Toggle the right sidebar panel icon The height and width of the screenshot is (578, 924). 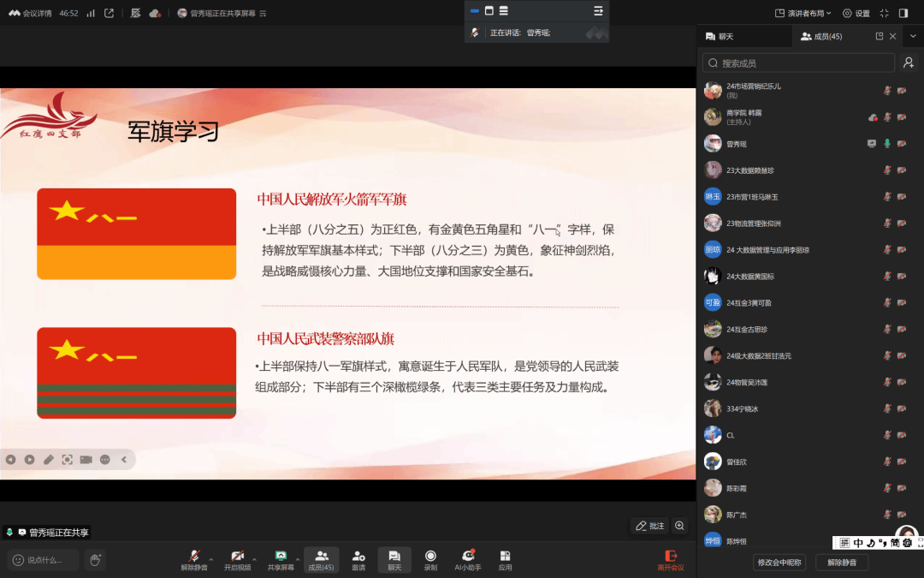(x=903, y=13)
